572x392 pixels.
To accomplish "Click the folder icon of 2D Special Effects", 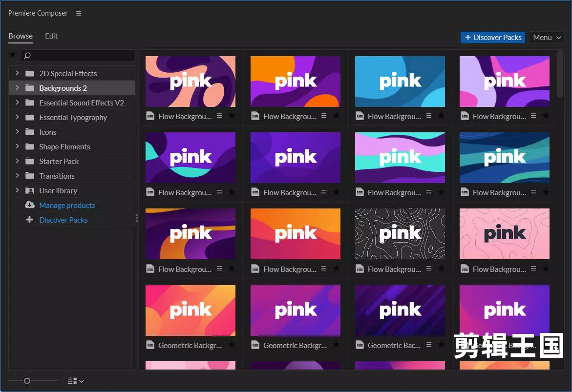I will coord(29,73).
